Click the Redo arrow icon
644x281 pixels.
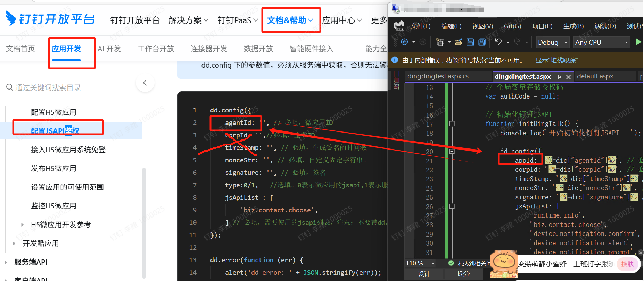(x=517, y=42)
